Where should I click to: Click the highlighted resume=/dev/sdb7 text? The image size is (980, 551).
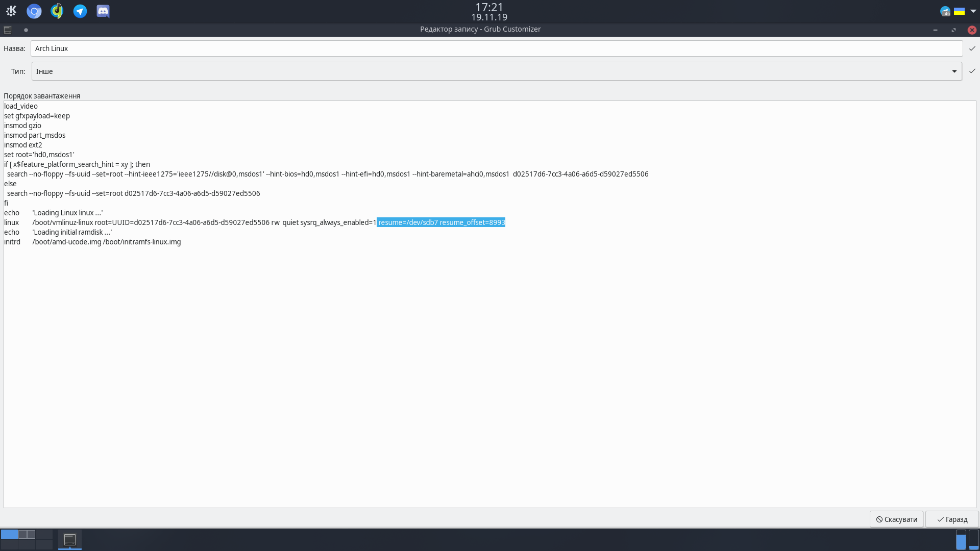coord(441,222)
